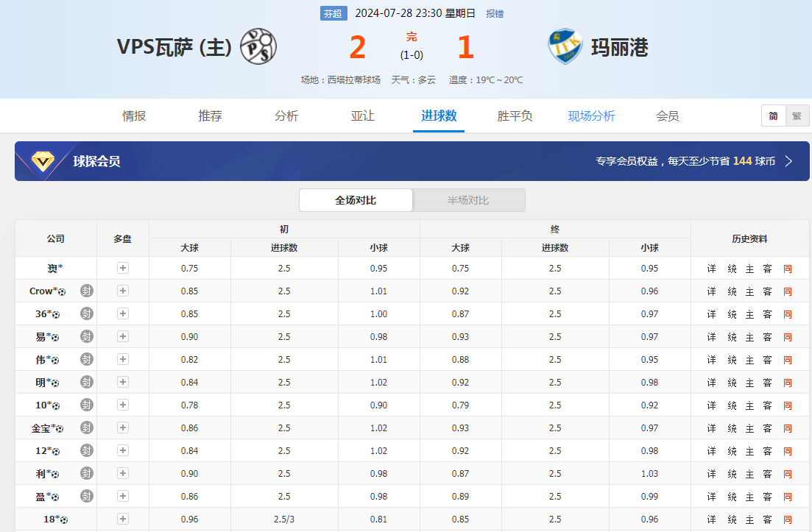812x532 pixels.
Task: Select the 全场对比 toggle
Action: click(x=356, y=200)
